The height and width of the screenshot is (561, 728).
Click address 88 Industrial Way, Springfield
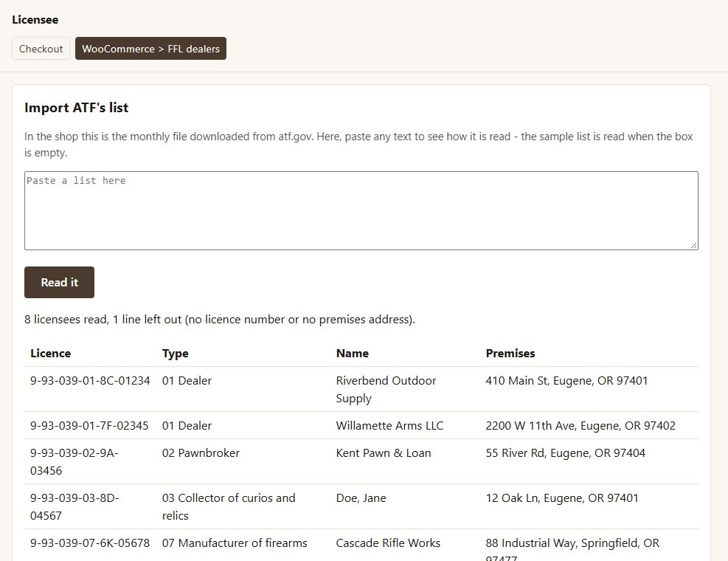coord(572,548)
